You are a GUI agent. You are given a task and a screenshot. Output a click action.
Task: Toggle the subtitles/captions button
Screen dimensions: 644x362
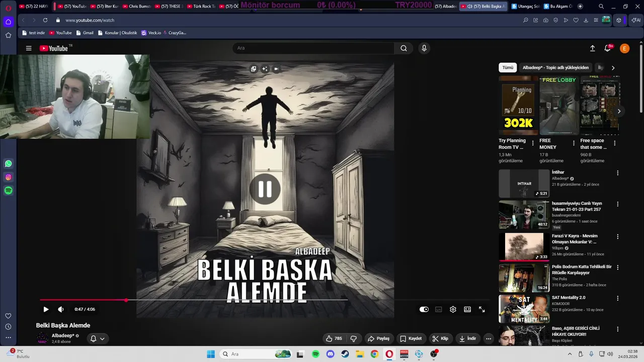(x=439, y=309)
